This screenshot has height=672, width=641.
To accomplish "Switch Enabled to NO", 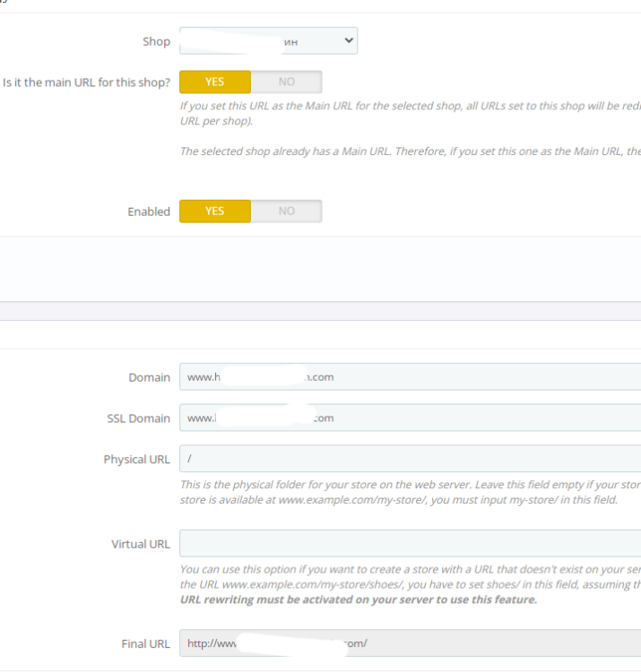I will 286,211.
